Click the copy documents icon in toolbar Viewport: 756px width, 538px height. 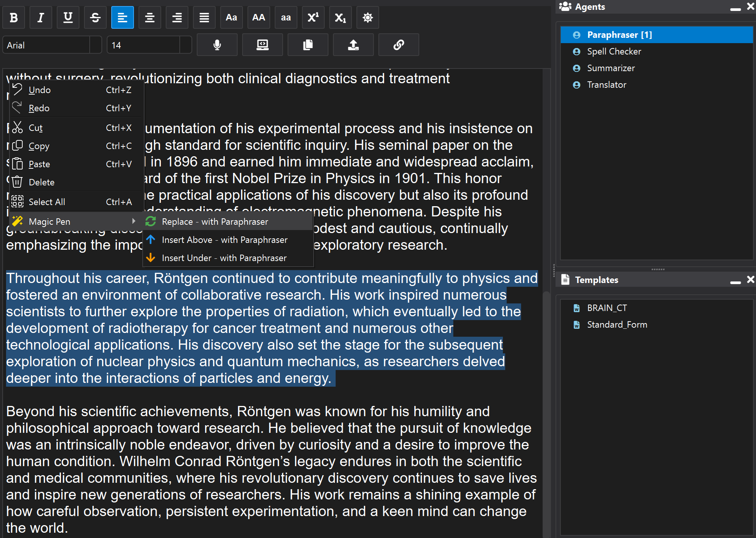[x=308, y=45]
